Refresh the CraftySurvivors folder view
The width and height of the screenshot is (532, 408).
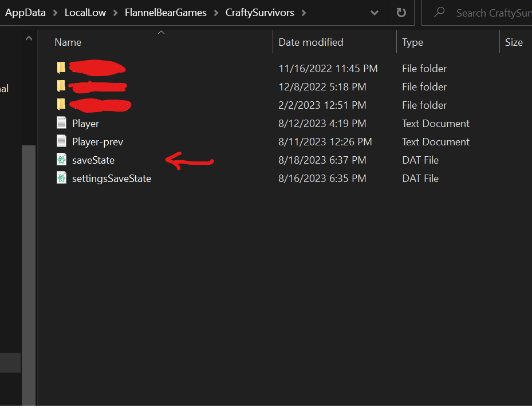(401, 13)
